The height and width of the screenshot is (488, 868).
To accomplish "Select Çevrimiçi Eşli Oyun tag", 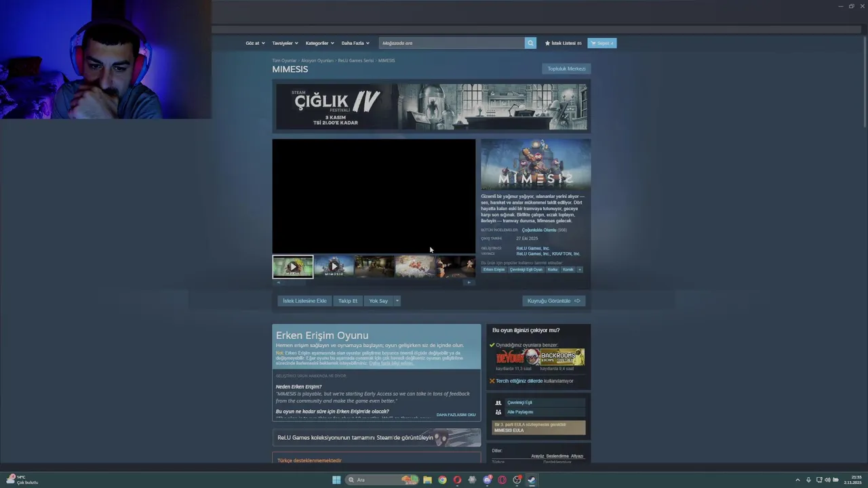I will tap(526, 270).
